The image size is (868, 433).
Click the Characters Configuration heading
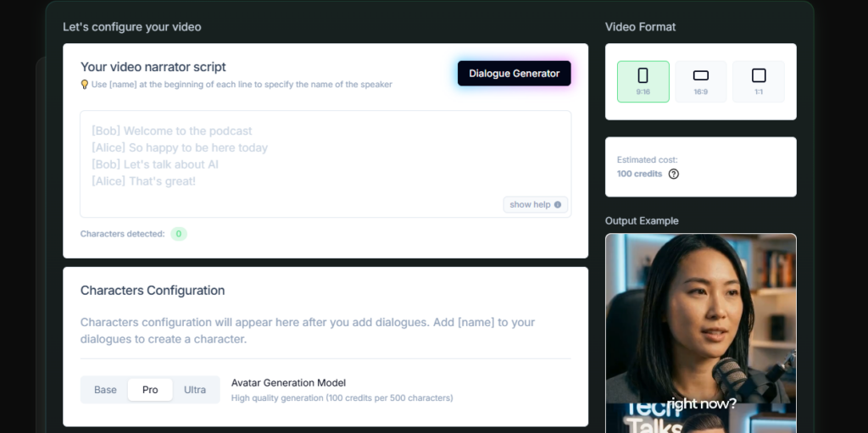click(x=153, y=290)
